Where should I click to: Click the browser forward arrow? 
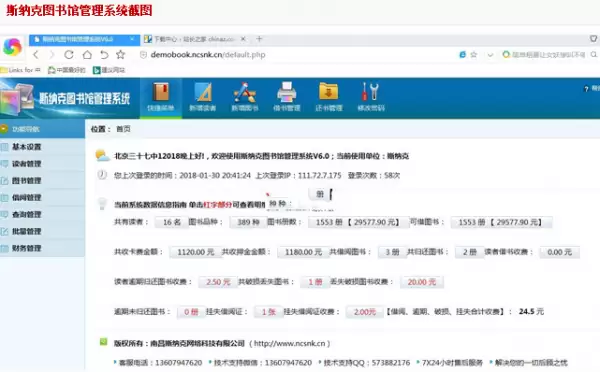[x=52, y=55]
